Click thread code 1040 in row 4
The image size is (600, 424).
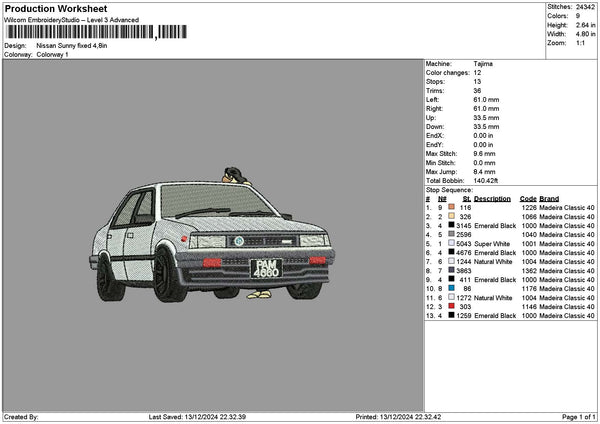point(529,235)
